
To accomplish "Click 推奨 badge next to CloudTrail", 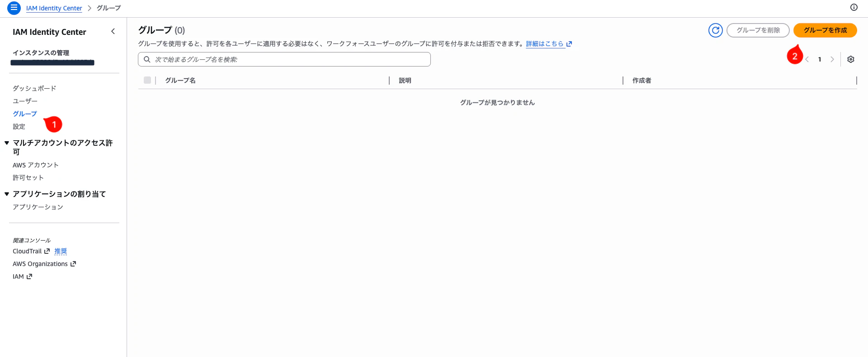I will (x=61, y=251).
